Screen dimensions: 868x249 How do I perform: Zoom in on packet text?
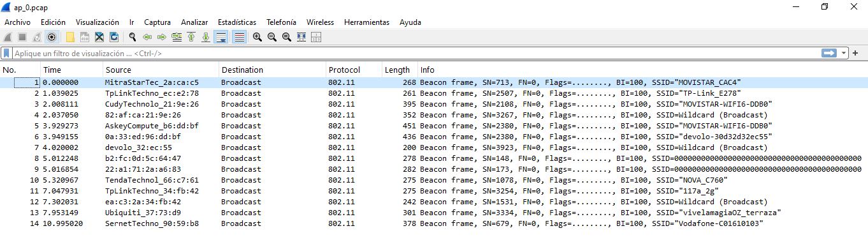coord(257,37)
